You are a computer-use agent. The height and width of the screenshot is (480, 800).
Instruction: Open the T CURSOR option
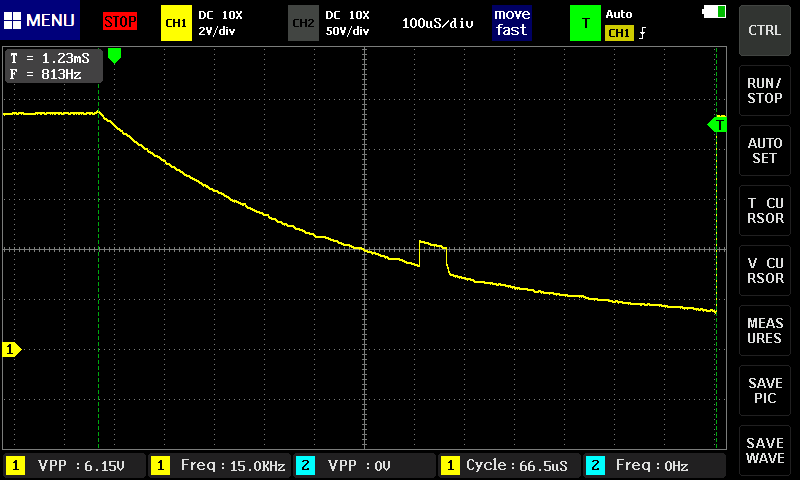point(764,211)
